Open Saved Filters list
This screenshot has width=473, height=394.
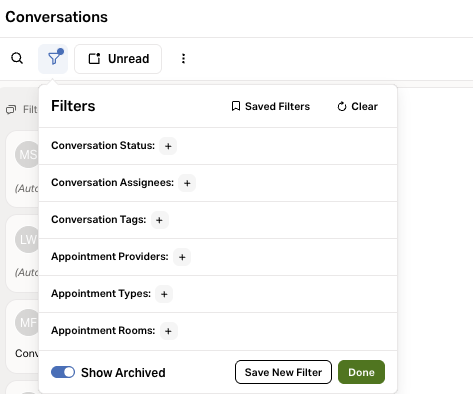click(x=271, y=106)
